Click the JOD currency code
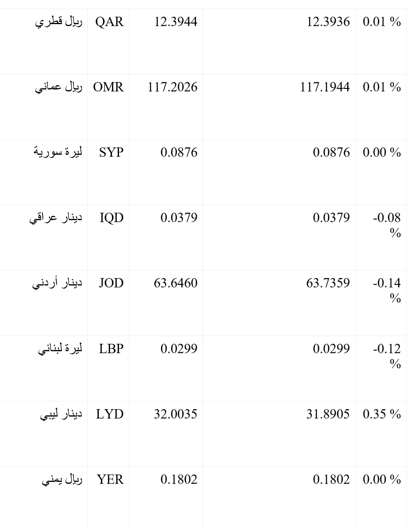This screenshot has width=420, height=529. click(x=111, y=283)
